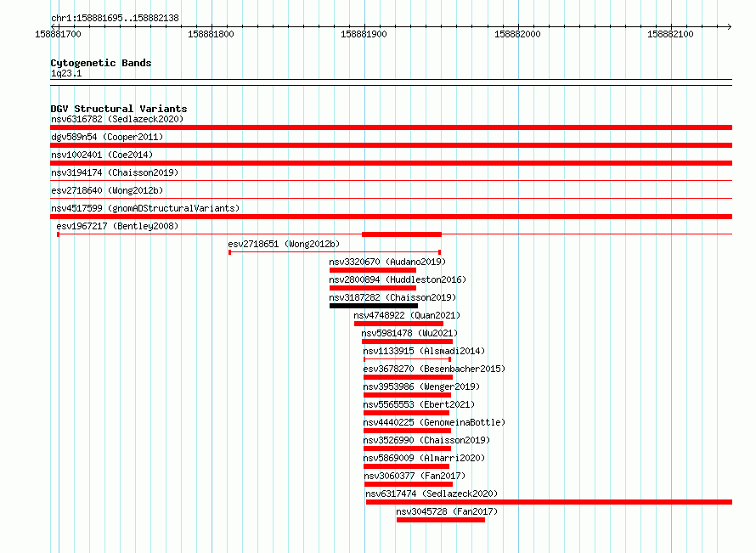This screenshot has height=553, width=756.
Task: Select the thin esv2718651 interval line
Action: [335, 252]
